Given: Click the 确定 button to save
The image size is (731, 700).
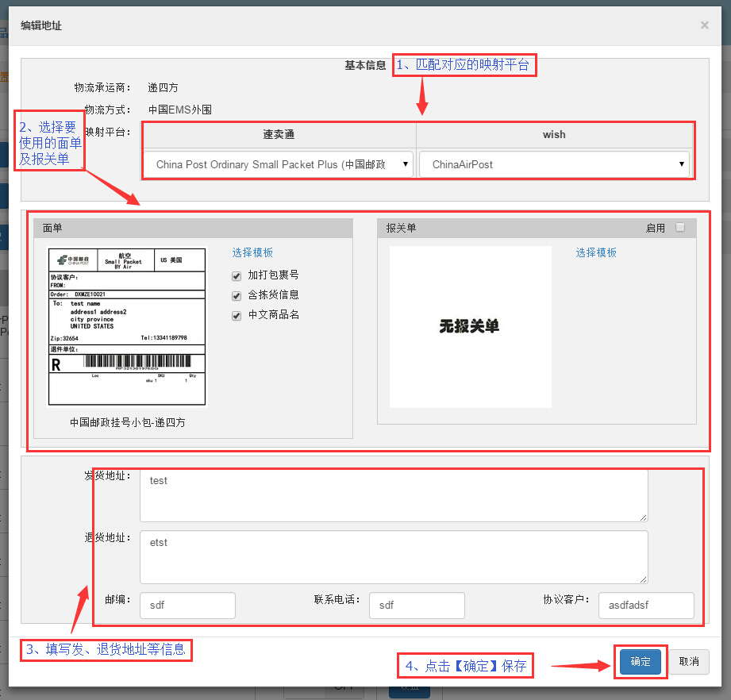Looking at the screenshot, I should click(x=641, y=662).
